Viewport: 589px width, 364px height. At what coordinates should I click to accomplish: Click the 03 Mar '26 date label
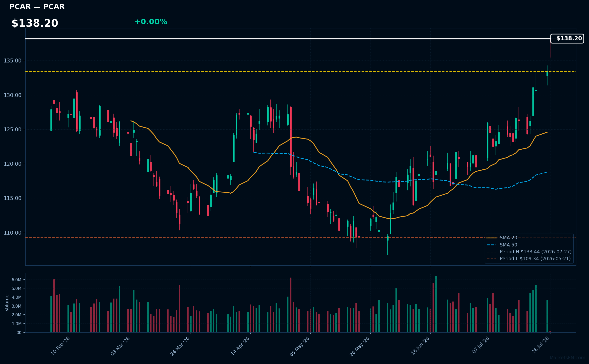(120, 346)
